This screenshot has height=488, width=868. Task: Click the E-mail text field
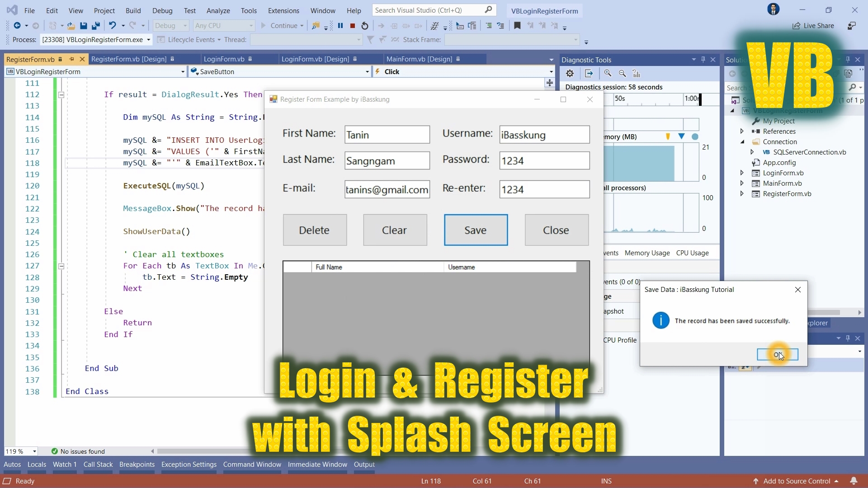tap(387, 190)
